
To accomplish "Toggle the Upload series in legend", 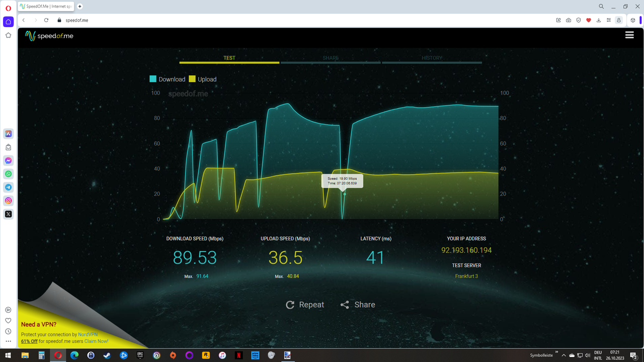I will pyautogui.click(x=203, y=79).
